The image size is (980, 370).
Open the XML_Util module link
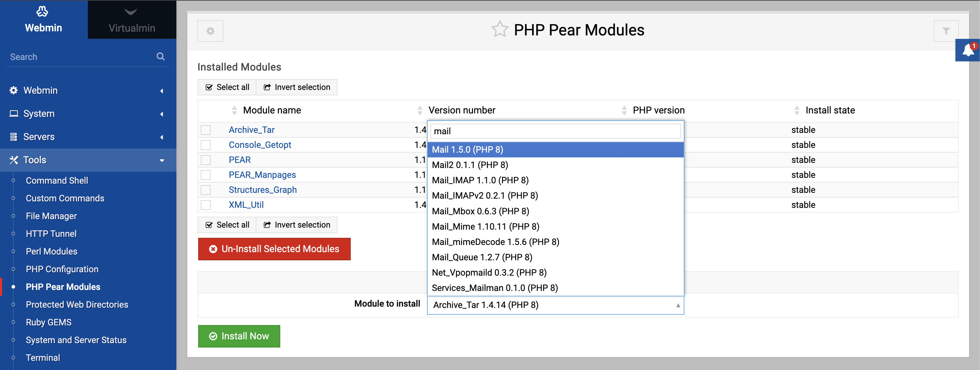pyautogui.click(x=246, y=205)
